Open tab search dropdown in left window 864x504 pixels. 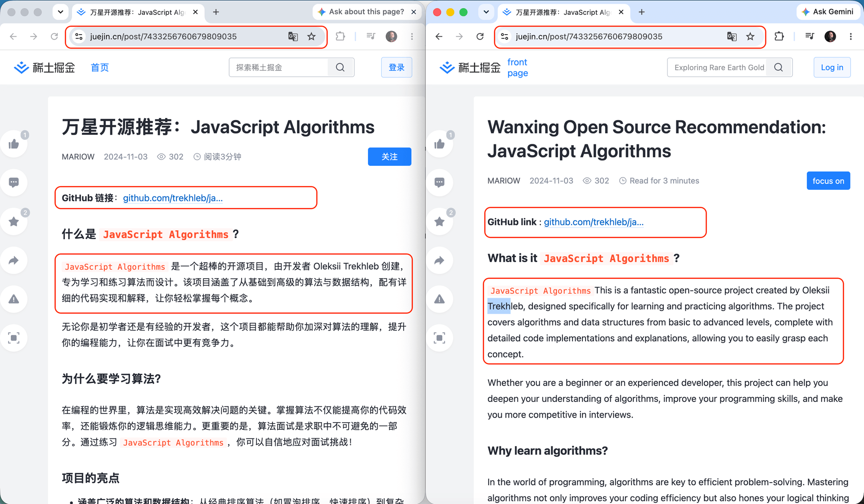coord(60,12)
